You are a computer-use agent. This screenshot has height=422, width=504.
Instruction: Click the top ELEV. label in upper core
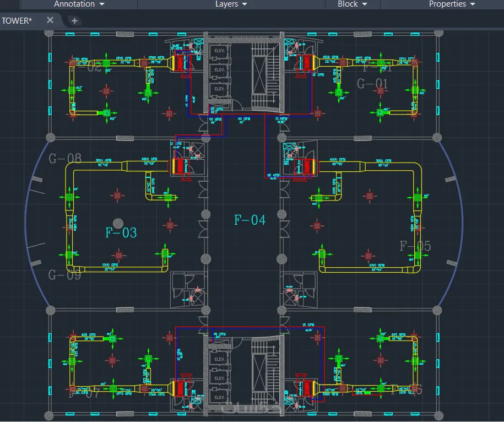(220, 51)
